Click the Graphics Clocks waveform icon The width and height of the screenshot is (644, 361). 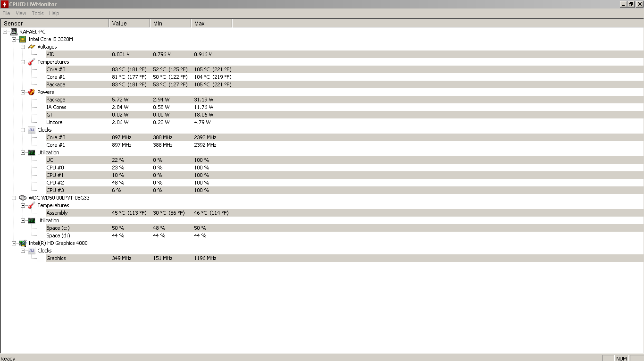(x=32, y=251)
